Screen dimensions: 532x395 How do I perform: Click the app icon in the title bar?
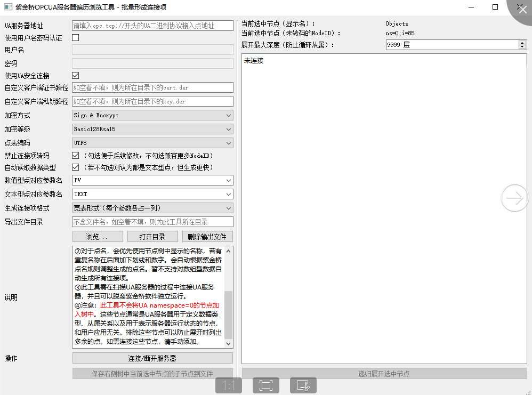8,7
